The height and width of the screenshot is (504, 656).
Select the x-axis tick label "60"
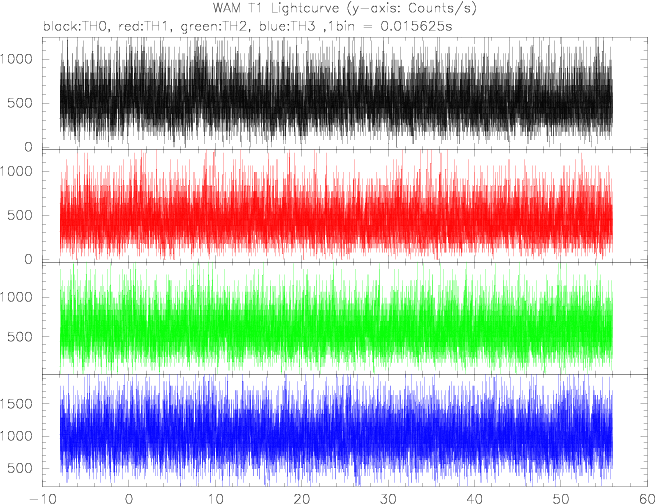[x=646, y=498]
